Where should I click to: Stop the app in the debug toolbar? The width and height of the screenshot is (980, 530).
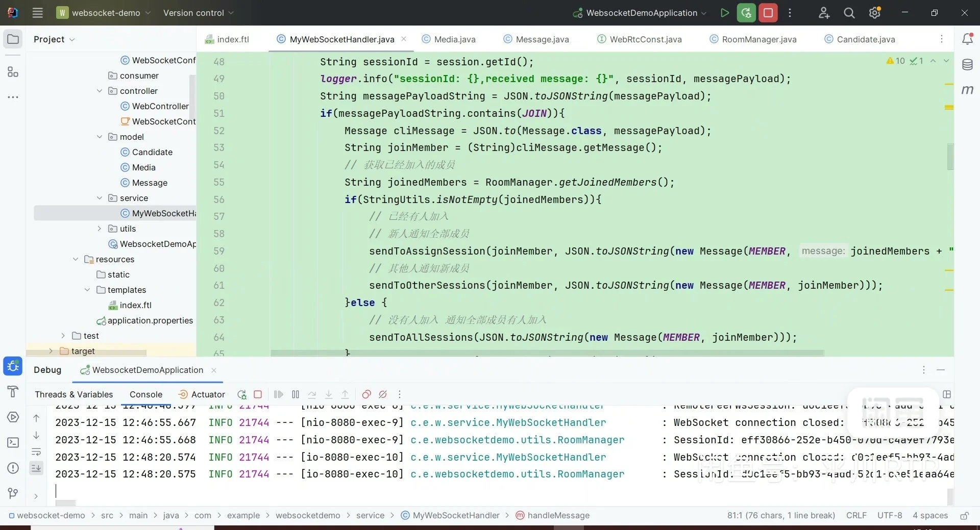(x=258, y=394)
